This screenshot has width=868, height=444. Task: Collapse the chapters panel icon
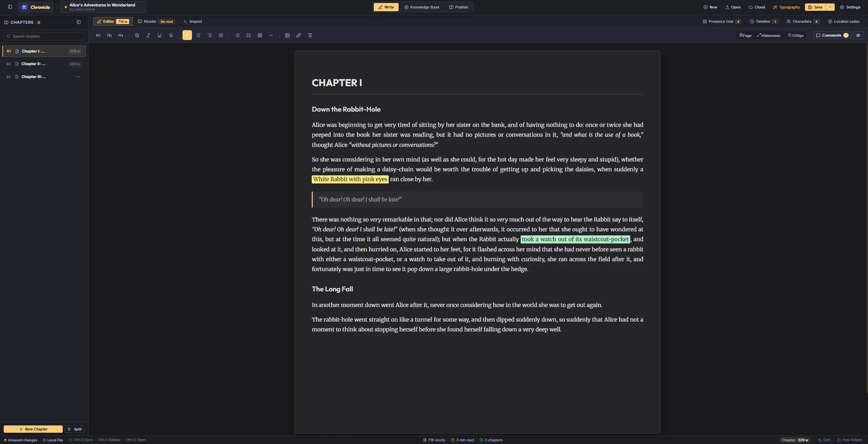pyautogui.click(x=79, y=22)
